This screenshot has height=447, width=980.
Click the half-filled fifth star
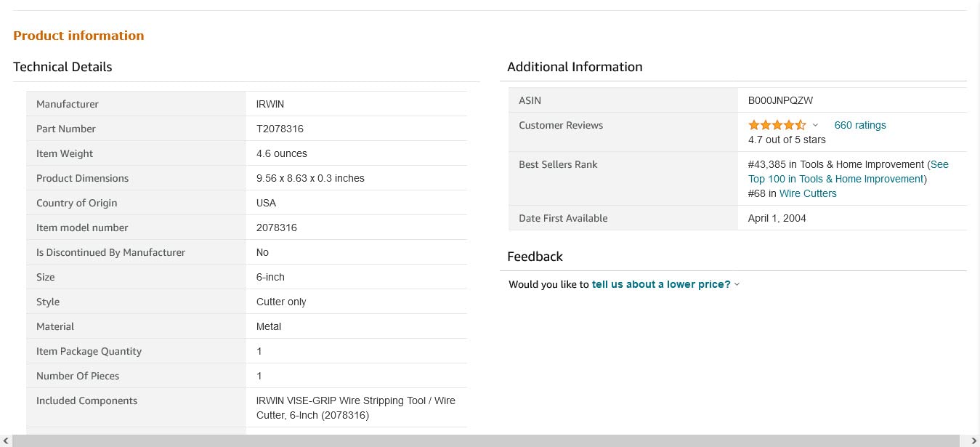click(800, 124)
